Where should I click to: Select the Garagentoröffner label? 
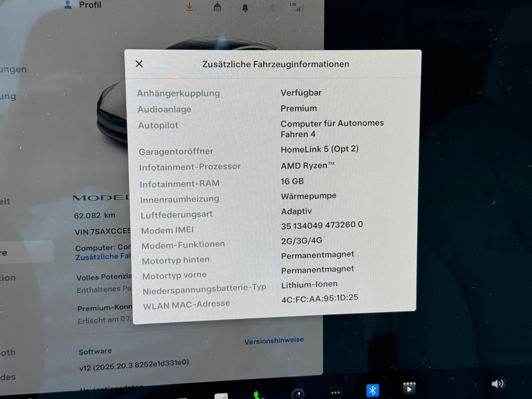tap(176, 152)
